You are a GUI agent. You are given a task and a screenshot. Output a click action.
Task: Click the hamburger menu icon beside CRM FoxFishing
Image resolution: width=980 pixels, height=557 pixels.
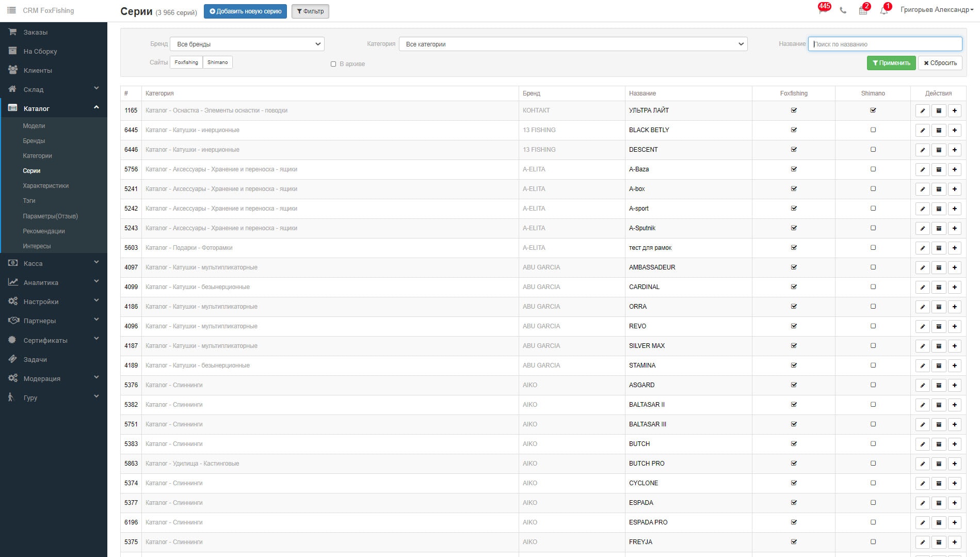pyautogui.click(x=11, y=10)
